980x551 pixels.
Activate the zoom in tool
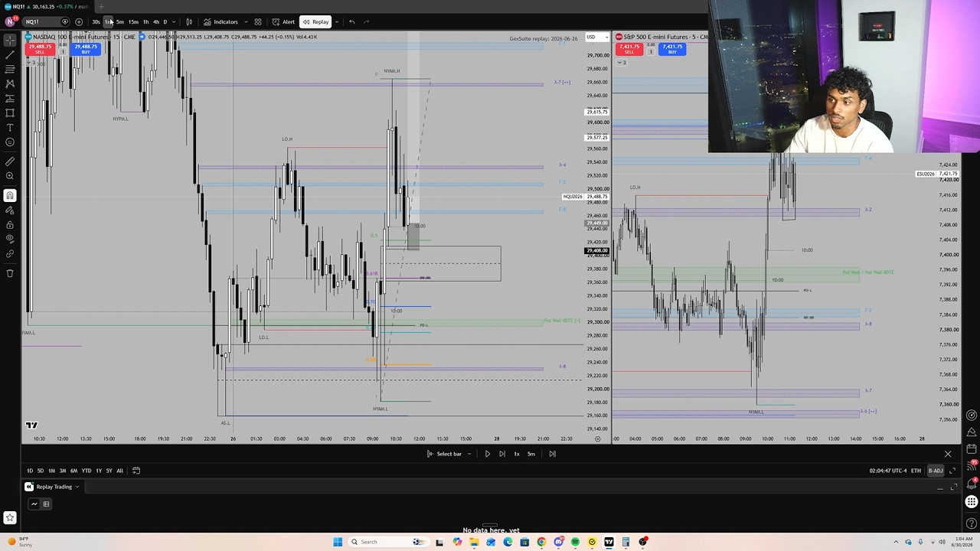tap(10, 176)
